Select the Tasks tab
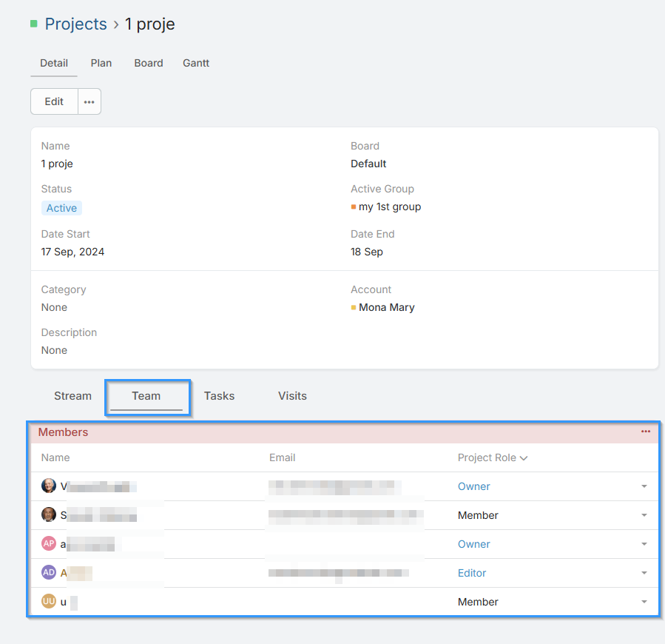665x644 pixels. coord(219,396)
